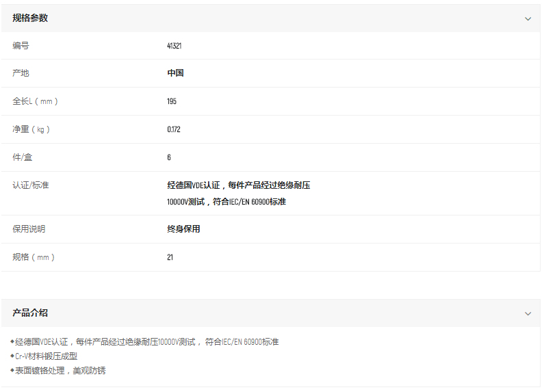Click the origin value 中国
The height and width of the screenshot is (392, 544).
[175, 73]
